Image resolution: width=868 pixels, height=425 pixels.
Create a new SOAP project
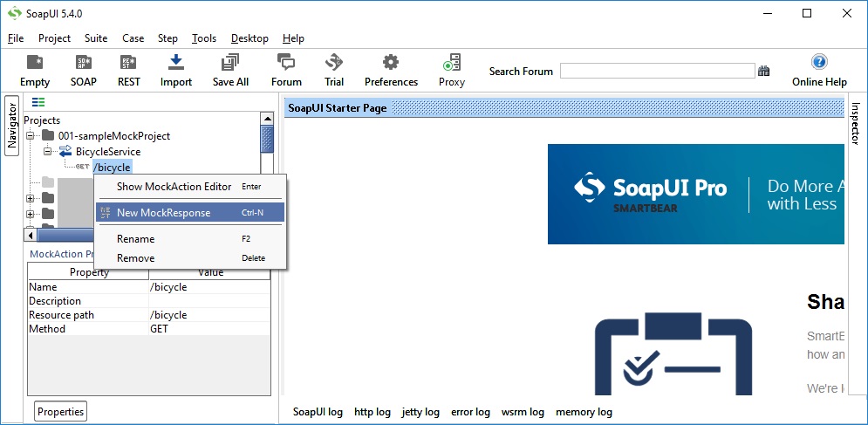click(x=84, y=71)
